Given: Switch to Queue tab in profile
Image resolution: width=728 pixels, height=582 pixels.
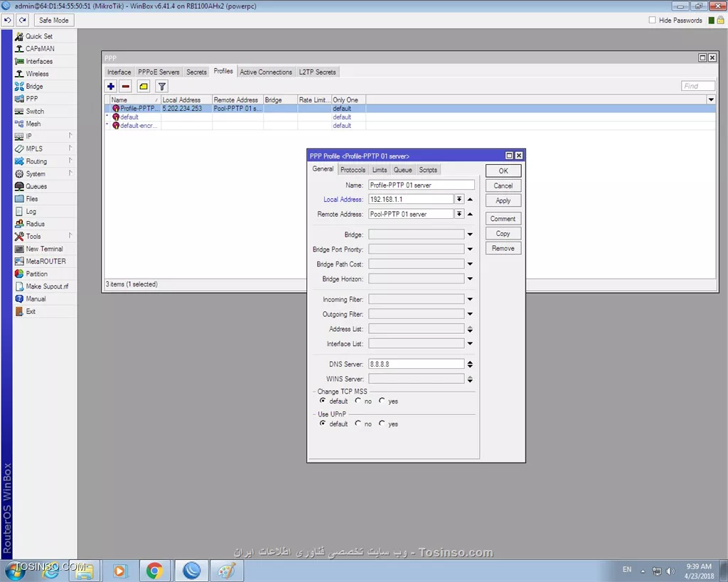Looking at the screenshot, I should 402,170.
